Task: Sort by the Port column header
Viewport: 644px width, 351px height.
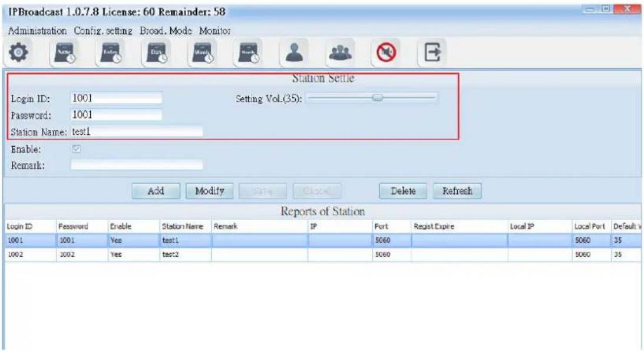Action: (x=391, y=226)
